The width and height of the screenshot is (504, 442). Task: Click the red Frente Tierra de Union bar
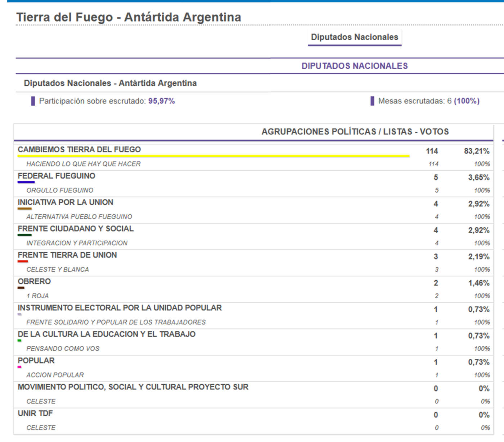coord(23,261)
